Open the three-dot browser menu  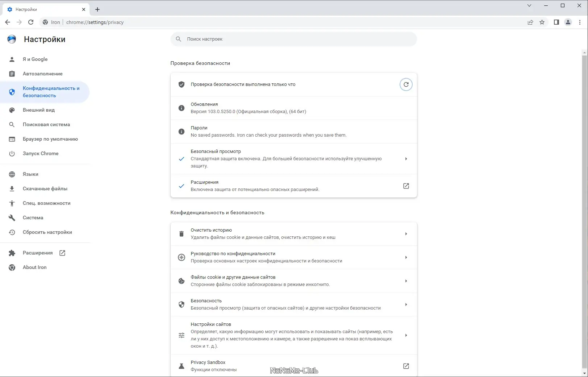tap(580, 22)
